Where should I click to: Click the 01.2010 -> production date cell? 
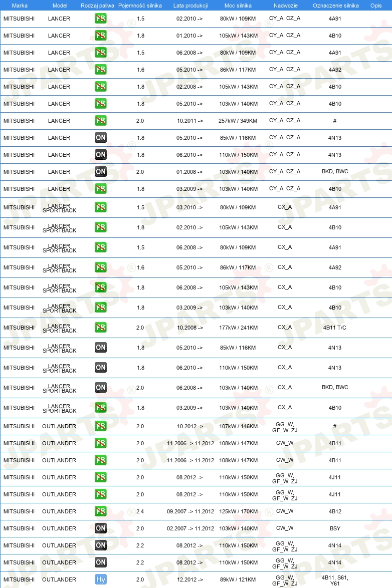coord(189,36)
